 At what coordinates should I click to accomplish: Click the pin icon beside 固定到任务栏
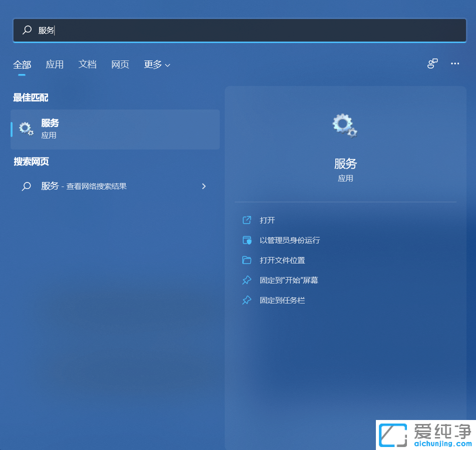click(247, 300)
